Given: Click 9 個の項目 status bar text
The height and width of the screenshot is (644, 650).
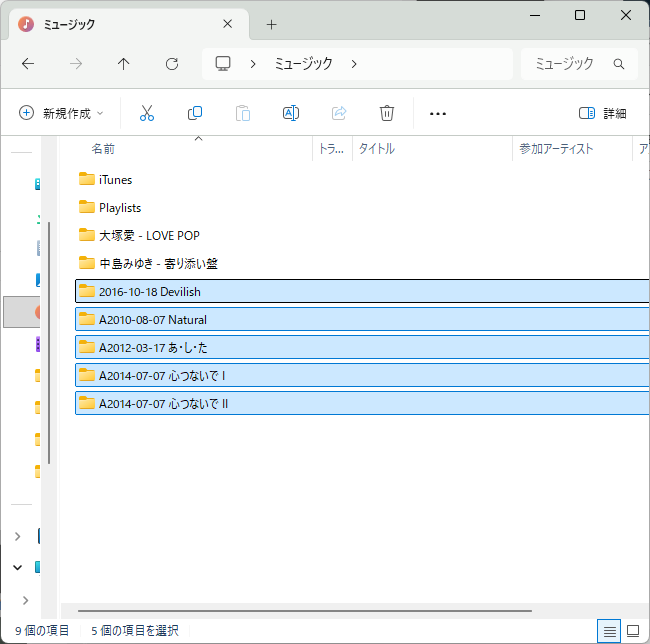Looking at the screenshot, I should (x=42, y=631).
